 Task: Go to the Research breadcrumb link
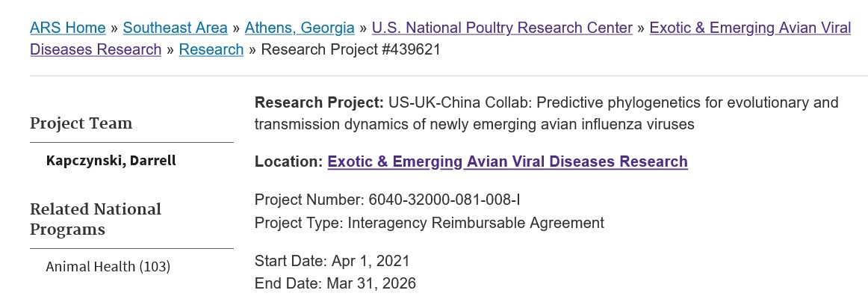(x=211, y=49)
